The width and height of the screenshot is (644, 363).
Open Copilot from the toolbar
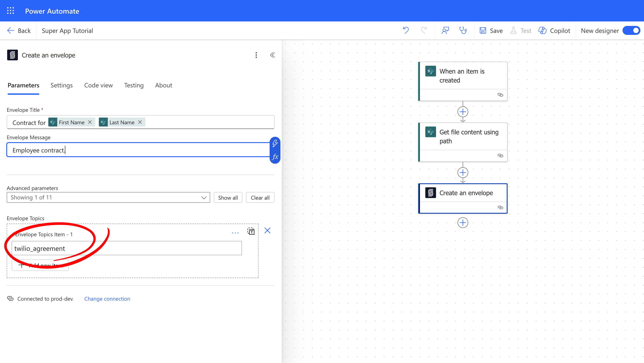coord(554,30)
